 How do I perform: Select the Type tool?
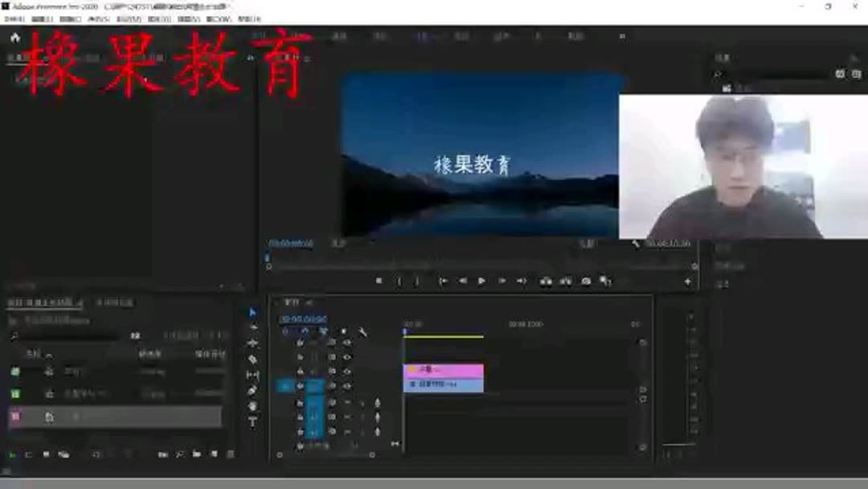click(251, 419)
